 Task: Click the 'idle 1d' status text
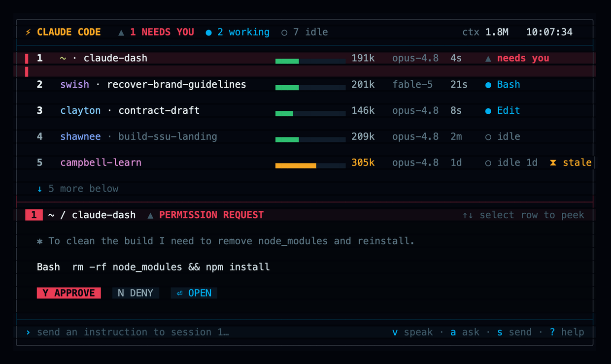517,163
